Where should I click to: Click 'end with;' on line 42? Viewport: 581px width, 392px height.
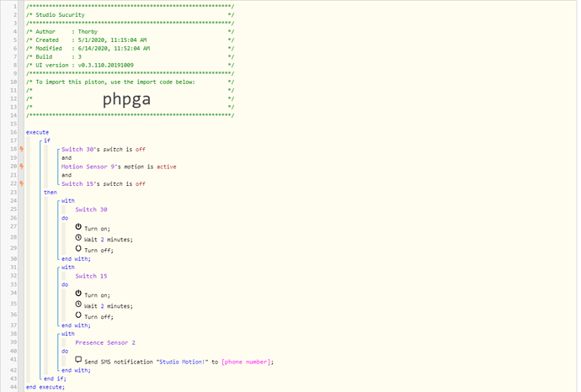point(76,370)
